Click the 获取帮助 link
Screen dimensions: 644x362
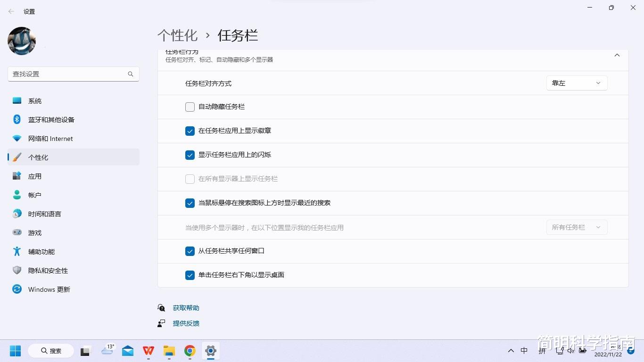(x=185, y=307)
